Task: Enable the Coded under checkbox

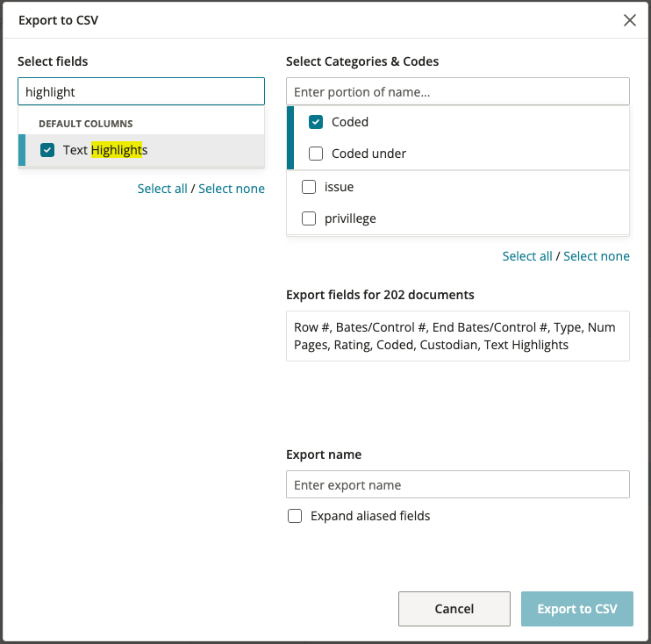Action: pos(316,154)
